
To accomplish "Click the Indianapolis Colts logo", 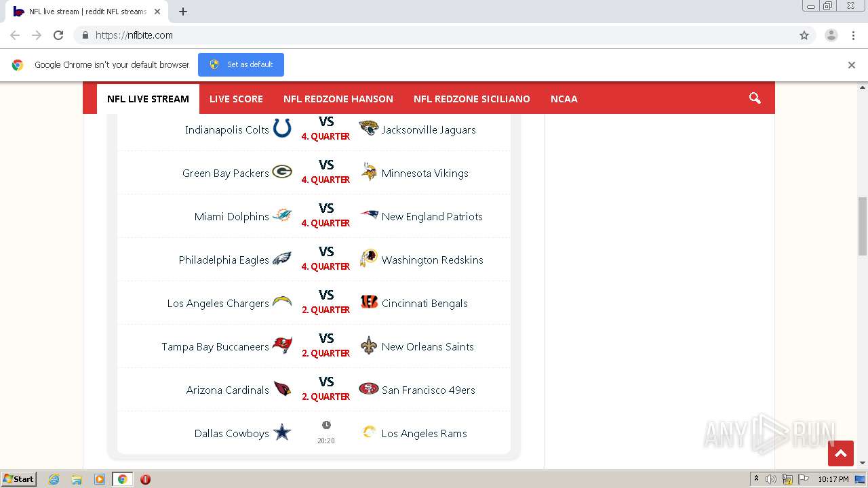I will pos(282,128).
